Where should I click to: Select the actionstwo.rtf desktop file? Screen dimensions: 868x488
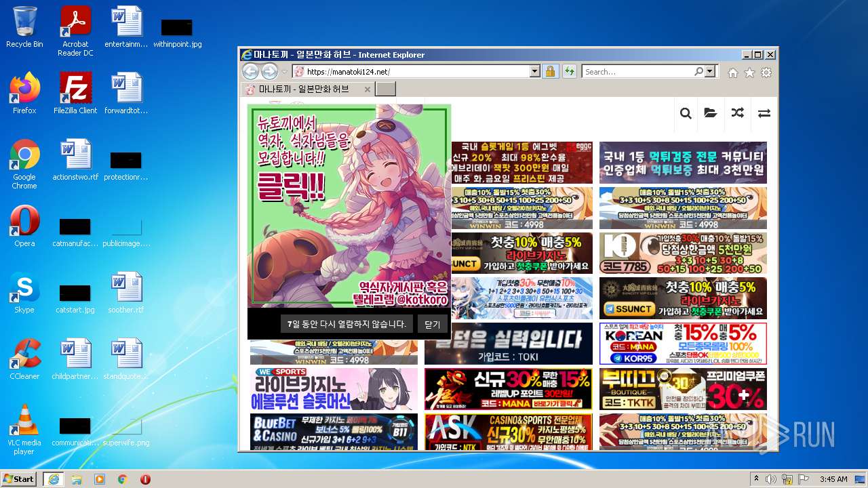click(x=75, y=160)
